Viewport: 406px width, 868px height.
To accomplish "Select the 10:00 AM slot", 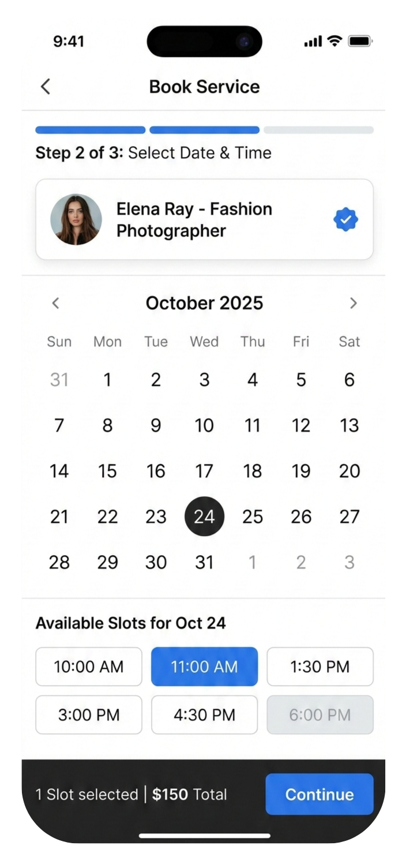I will click(88, 667).
